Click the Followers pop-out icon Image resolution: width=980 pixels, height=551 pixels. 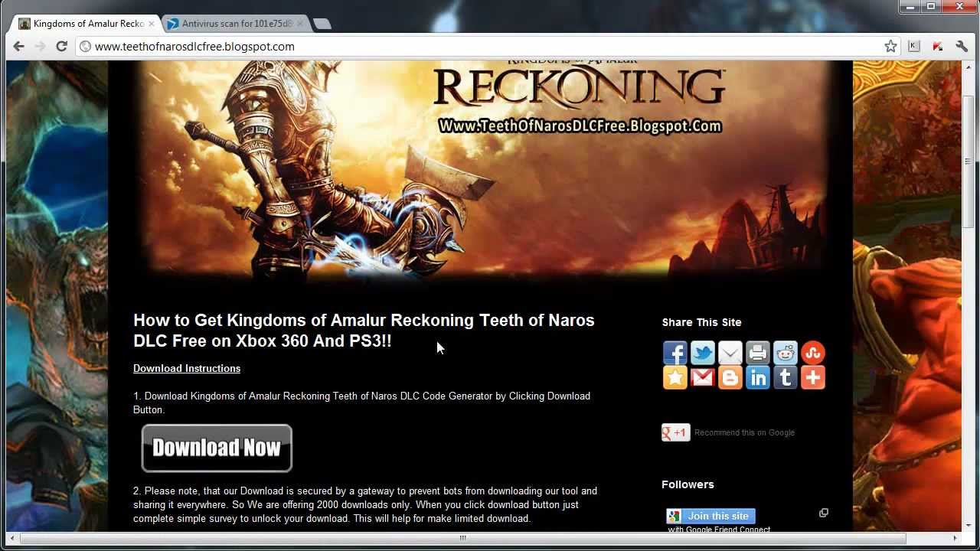pyautogui.click(x=824, y=513)
